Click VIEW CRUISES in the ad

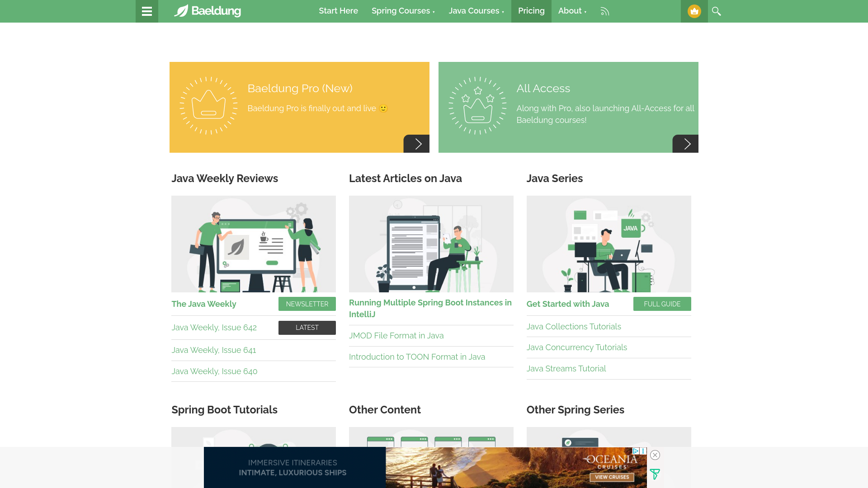pyautogui.click(x=612, y=477)
